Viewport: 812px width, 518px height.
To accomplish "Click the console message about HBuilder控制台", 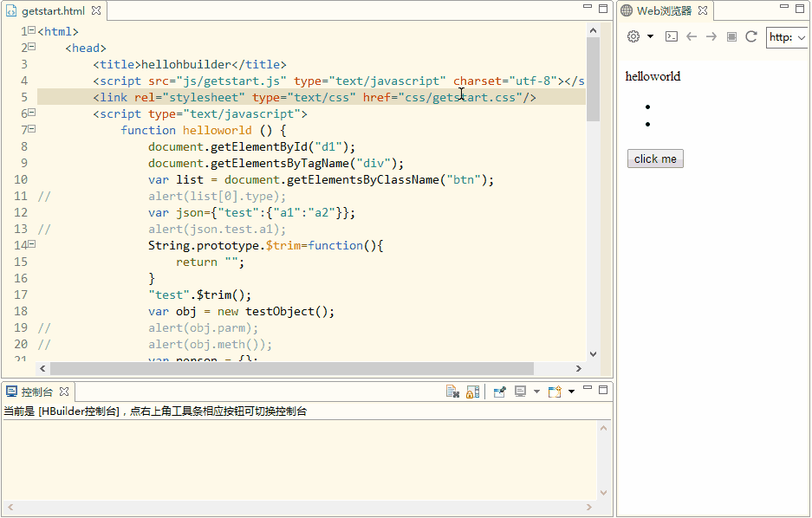I will (155, 411).
